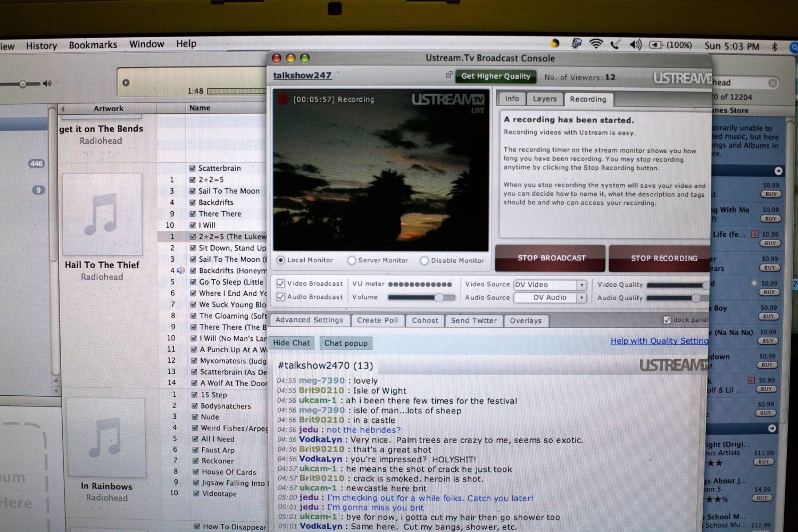
Task: Click the talkshow247 channel link
Action: pos(302,76)
